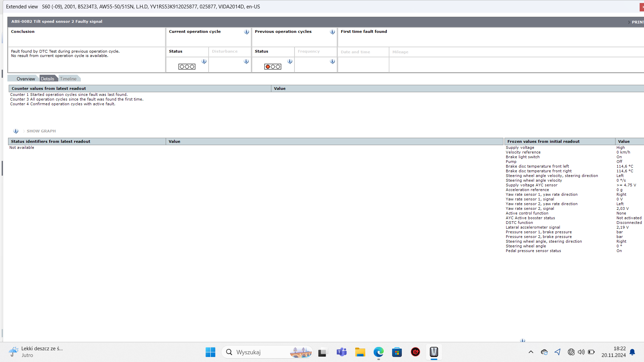This screenshot has height=362, width=644.
Task: Click info icon left of Show Graph
Action: point(16,131)
